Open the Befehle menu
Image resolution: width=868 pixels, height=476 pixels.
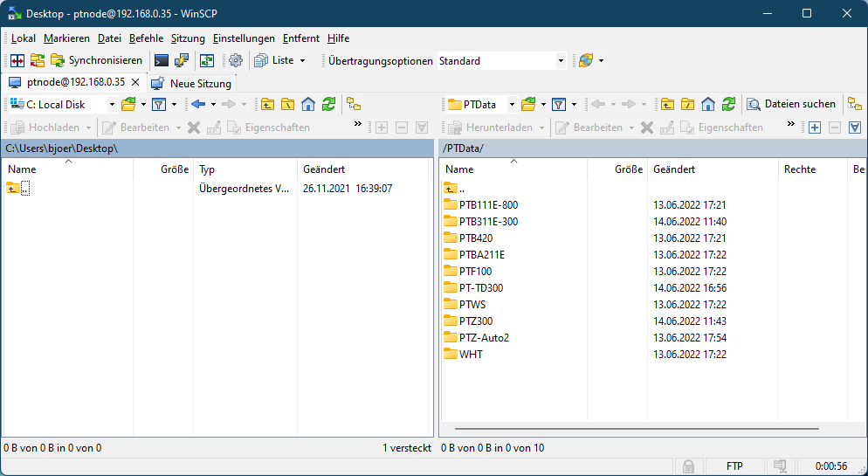146,38
